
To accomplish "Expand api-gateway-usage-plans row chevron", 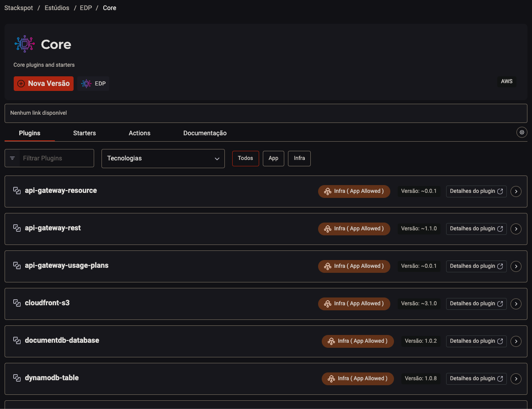I will click(x=516, y=266).
